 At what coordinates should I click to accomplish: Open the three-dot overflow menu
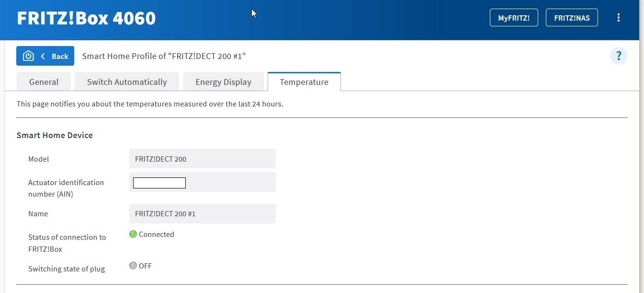pyautogui.click(x=619, y=18)
